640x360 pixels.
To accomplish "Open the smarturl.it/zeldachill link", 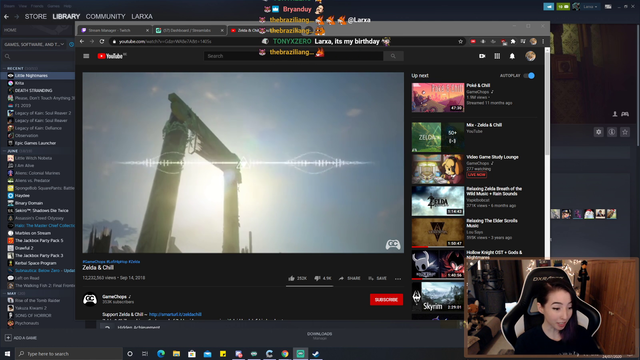I will pyautogui.click(x=175, y=314).
